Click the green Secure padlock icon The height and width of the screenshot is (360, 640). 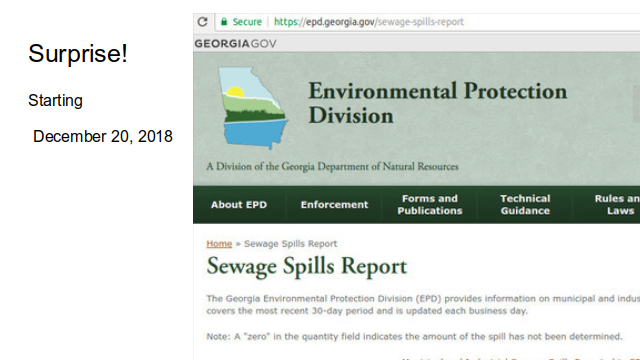pos(224,22)
